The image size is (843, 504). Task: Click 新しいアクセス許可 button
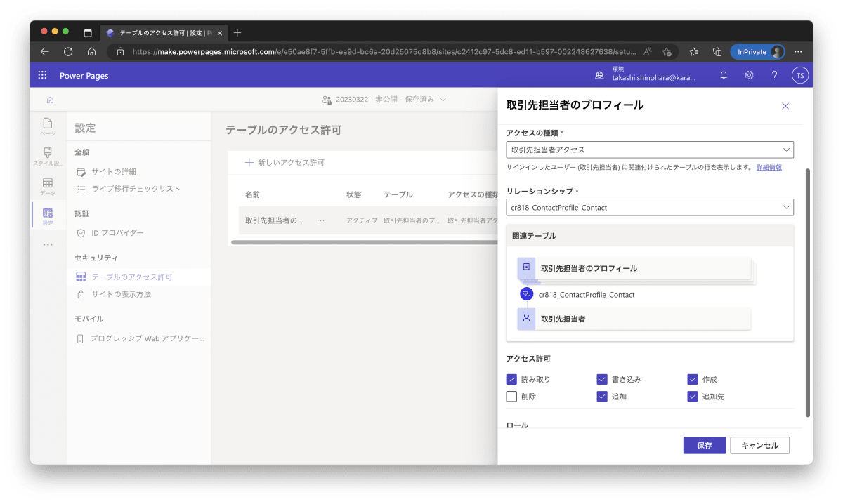tap(285, 162)
